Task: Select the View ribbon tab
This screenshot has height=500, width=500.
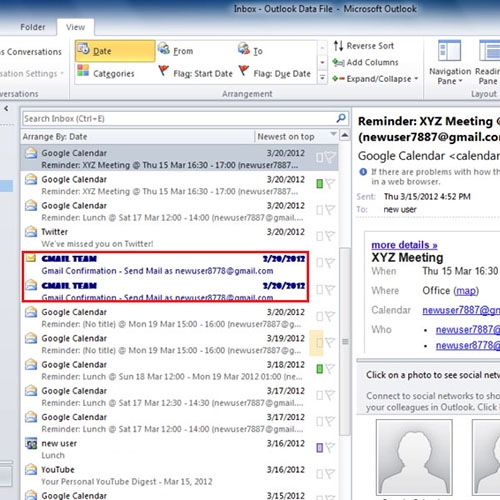Action: click(x=75, y=27)
